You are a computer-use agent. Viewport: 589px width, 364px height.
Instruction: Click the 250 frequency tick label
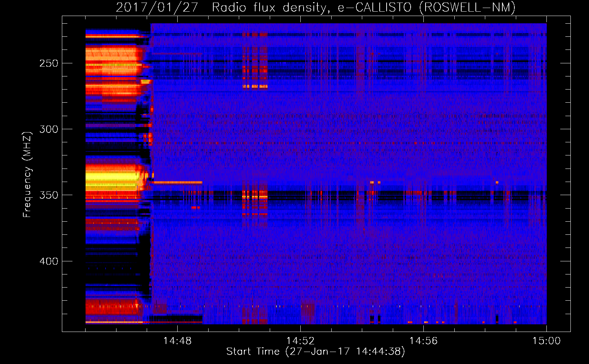pyautogui.click(x=49, y=63)
